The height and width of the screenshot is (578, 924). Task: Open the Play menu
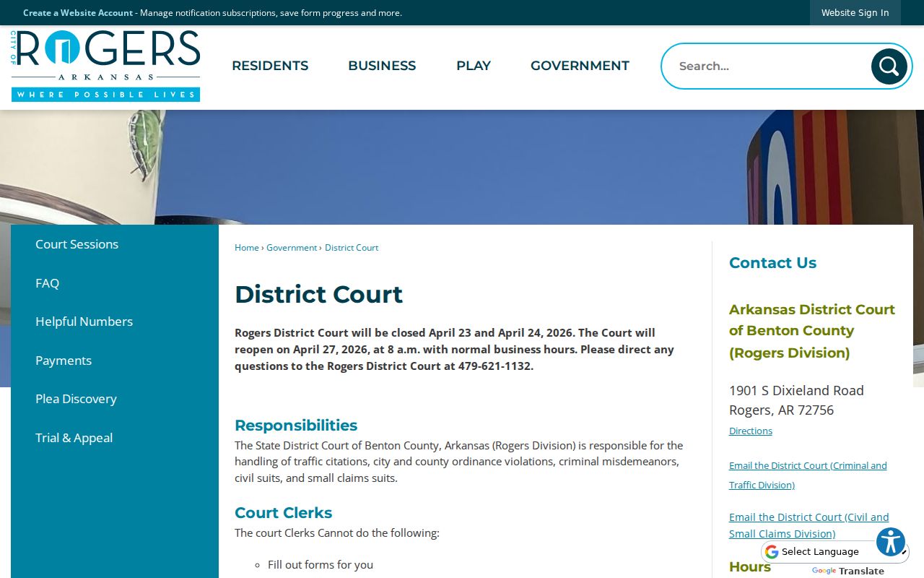pos(474,66)
